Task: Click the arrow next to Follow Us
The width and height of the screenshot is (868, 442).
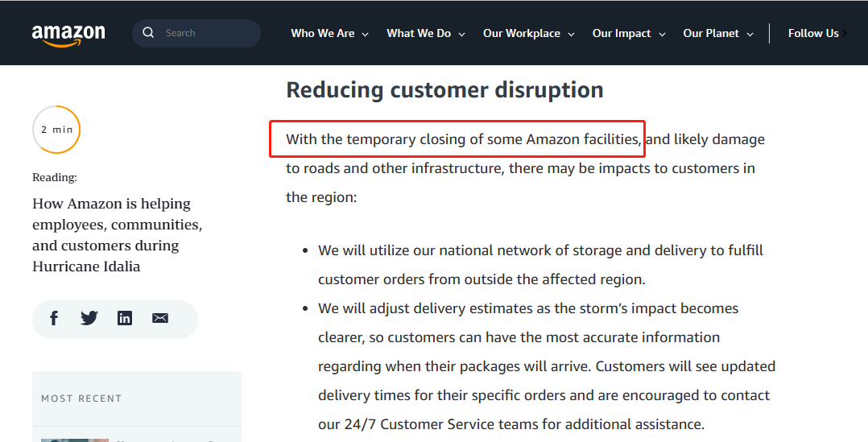Action: pos(844,33)
